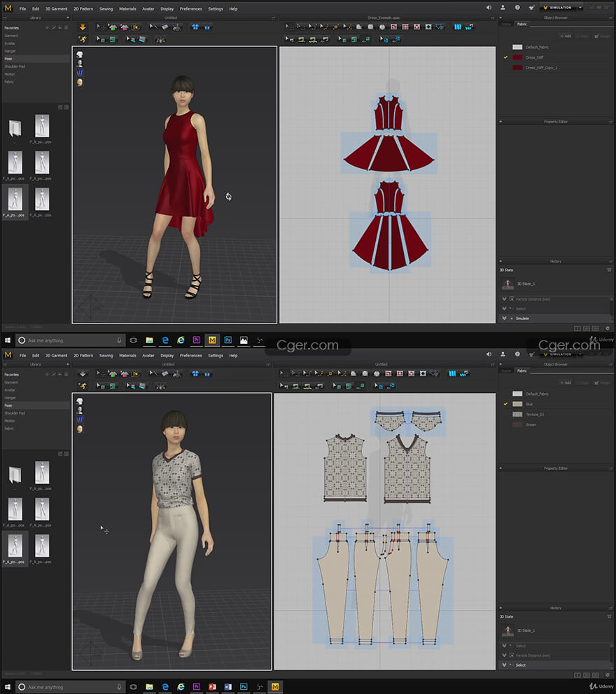The image size is (616, 694).
Task: Expand the Particle Distance history item in bottom window
Action: (x=504, y=655)
